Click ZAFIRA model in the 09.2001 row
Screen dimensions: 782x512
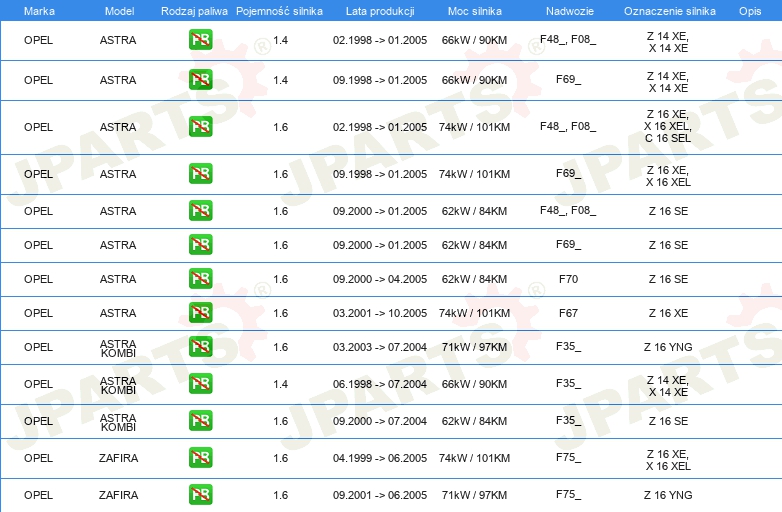coord(118,495)
